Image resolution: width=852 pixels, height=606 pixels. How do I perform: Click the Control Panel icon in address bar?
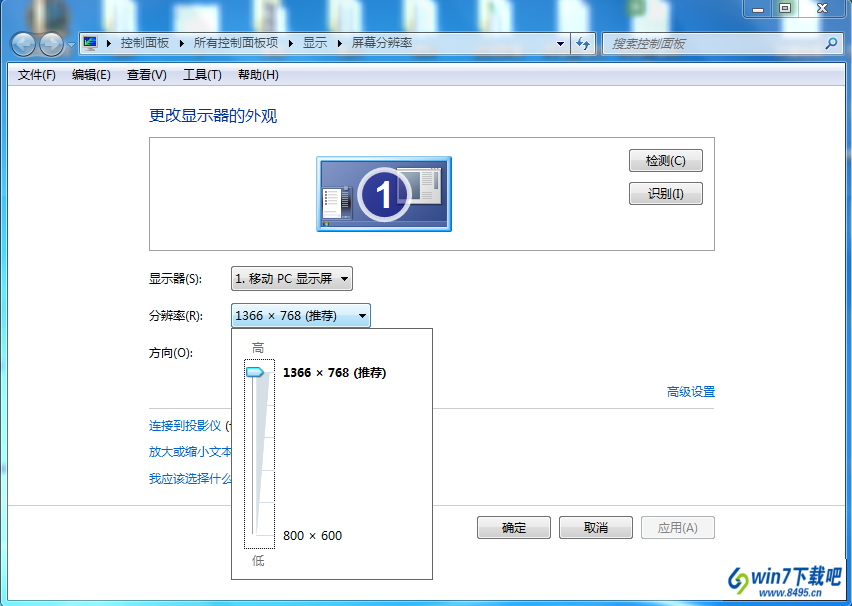91,43
